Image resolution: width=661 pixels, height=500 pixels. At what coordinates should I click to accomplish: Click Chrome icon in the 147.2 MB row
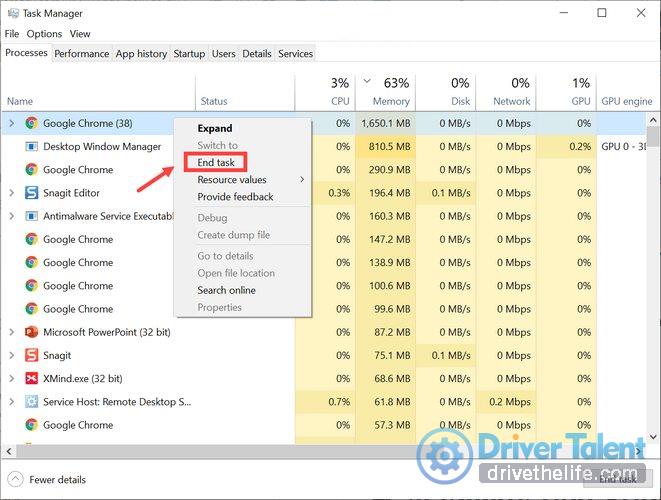click(31, 239)
